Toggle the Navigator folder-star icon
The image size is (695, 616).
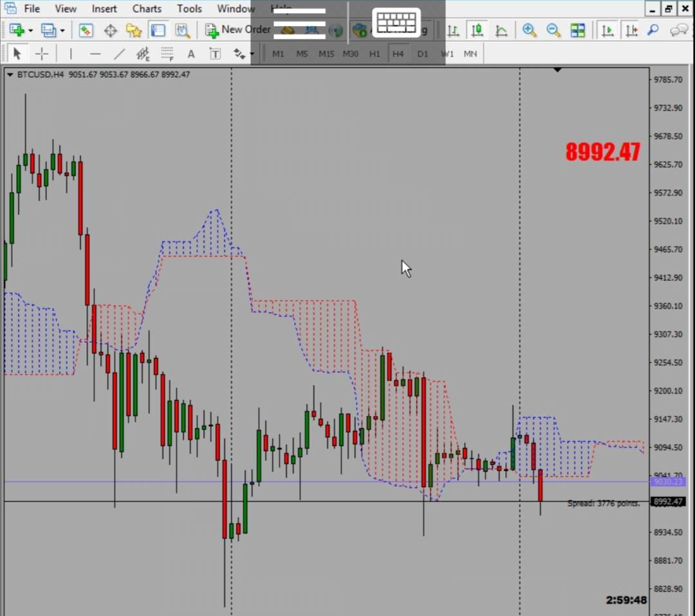[133, 30]
